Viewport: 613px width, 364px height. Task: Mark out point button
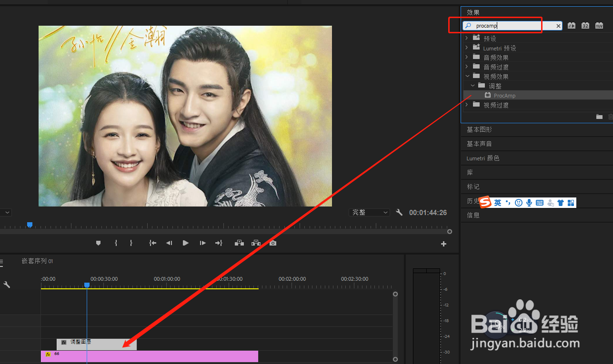(x=131, y=243)
